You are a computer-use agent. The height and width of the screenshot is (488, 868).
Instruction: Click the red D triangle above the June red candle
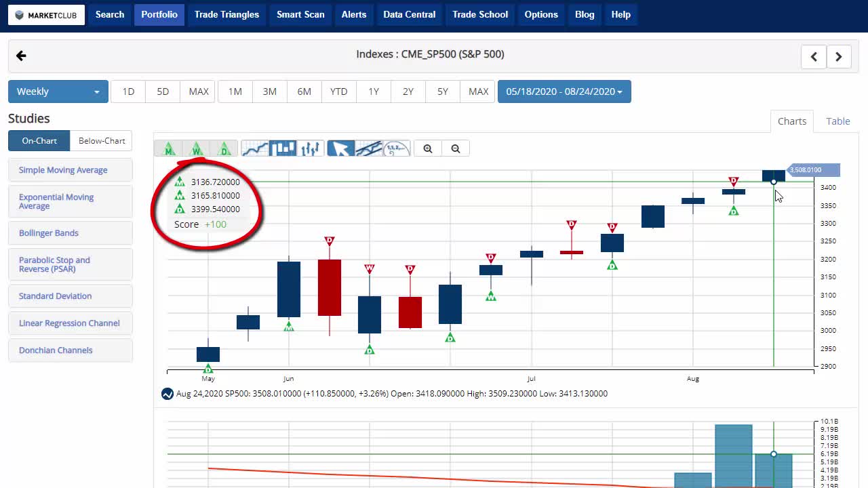(x=329, y=241)
